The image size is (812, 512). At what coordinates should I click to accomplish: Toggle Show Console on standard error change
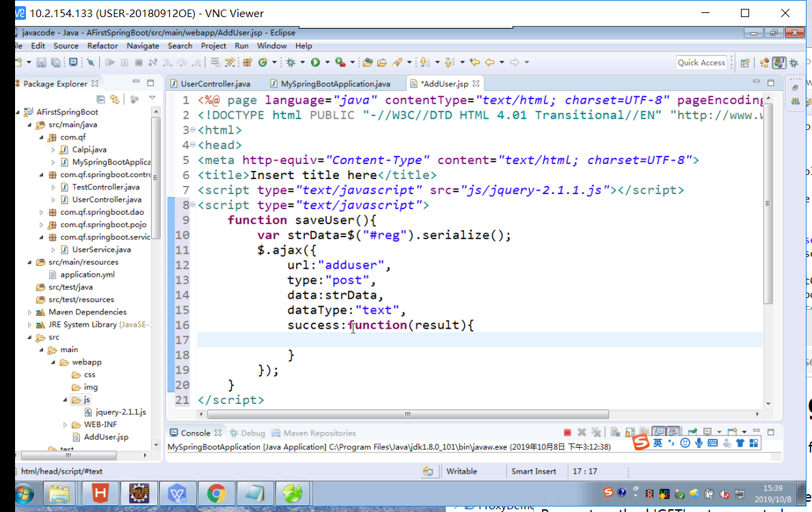pyautogui.click(x=673, y=431)
